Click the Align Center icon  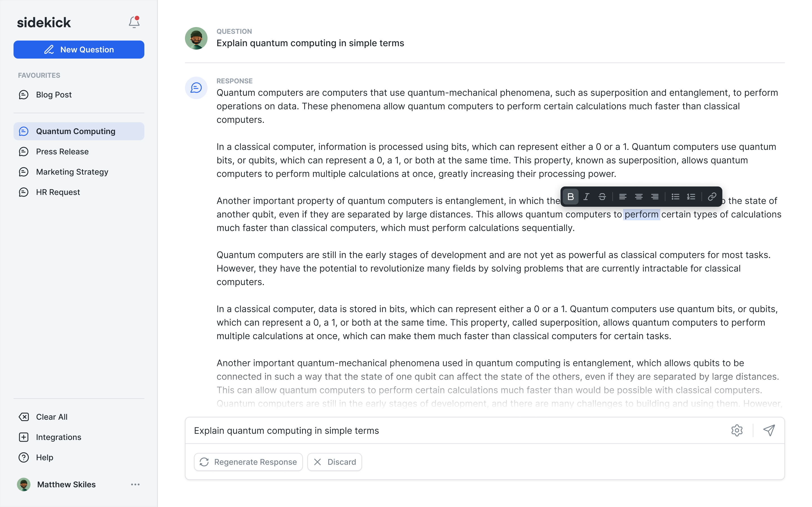click(x=638, y=197)
